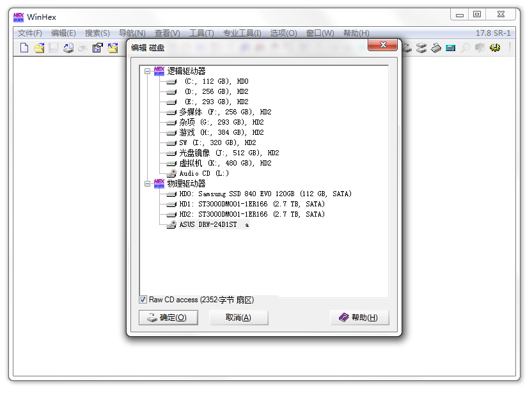Select 多媒体 (F:, 256 GB) drive
The width and height of the screenshot is (532, 393).
tap(225, 112)
